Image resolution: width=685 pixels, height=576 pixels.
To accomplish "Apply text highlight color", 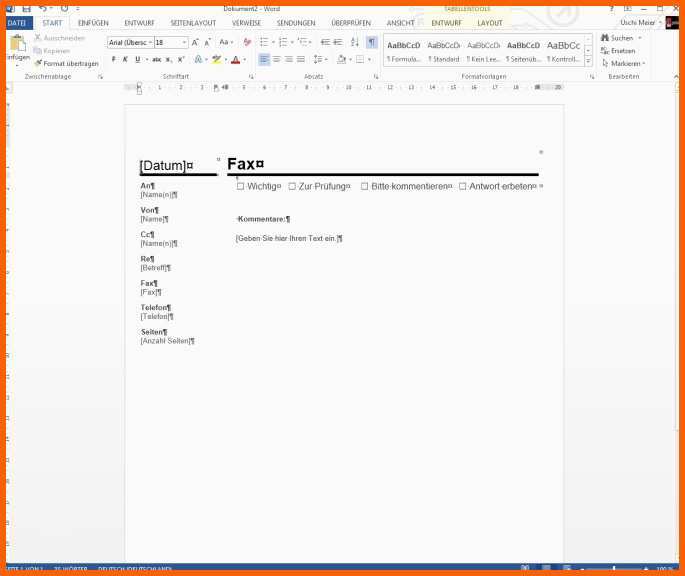I will coord(216,59).
